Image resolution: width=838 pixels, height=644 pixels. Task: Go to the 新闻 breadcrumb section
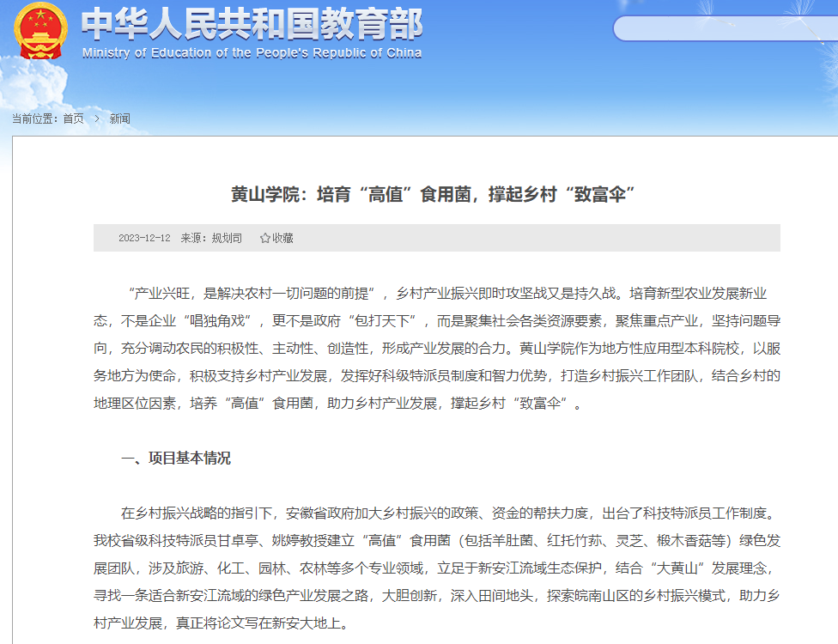pyautogui.click(x=119, y=118)
